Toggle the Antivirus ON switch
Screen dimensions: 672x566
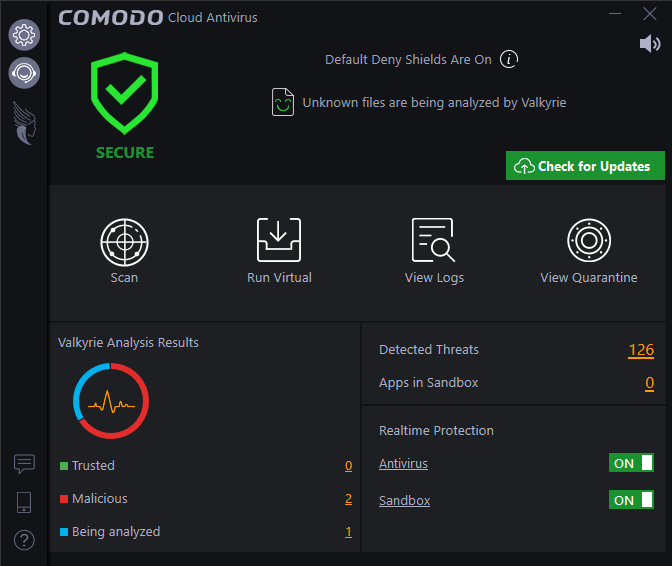pos(631,463)
